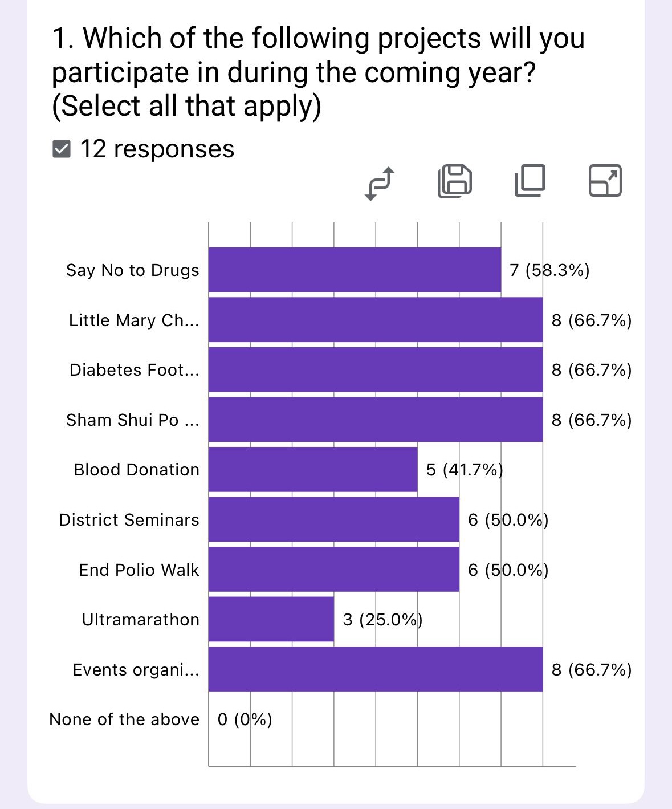Image resolution: width=672 pixels, height=809 pixels.
Task: Select the Blood Donation bar
Action: click(312, 470)
